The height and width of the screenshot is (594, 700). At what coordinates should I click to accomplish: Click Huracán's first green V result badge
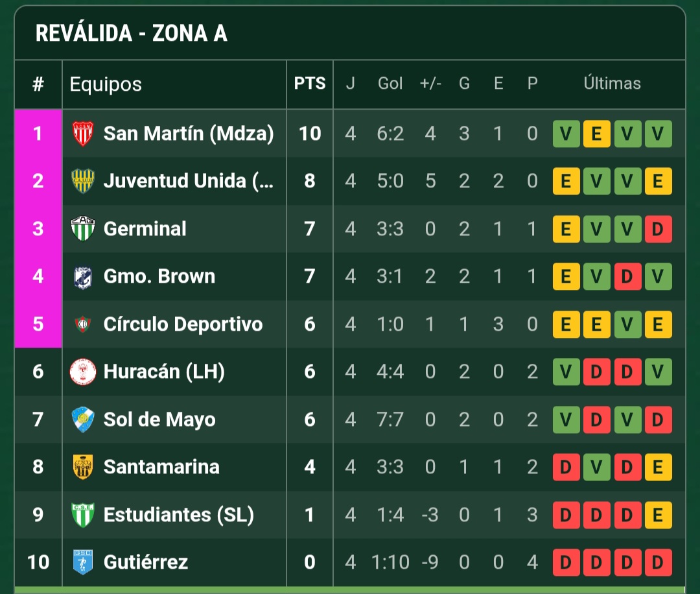coord(566,372)
